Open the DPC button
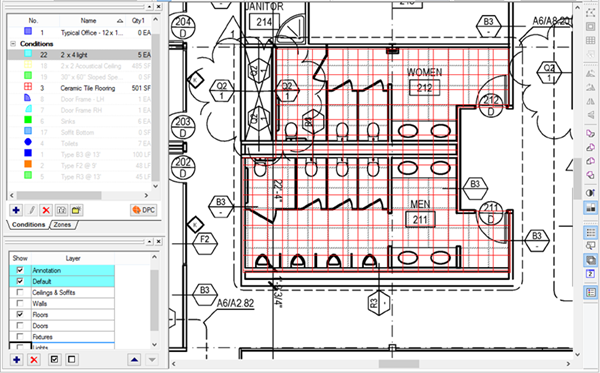This screenshot has width=600, height=373. pos(144,210)
